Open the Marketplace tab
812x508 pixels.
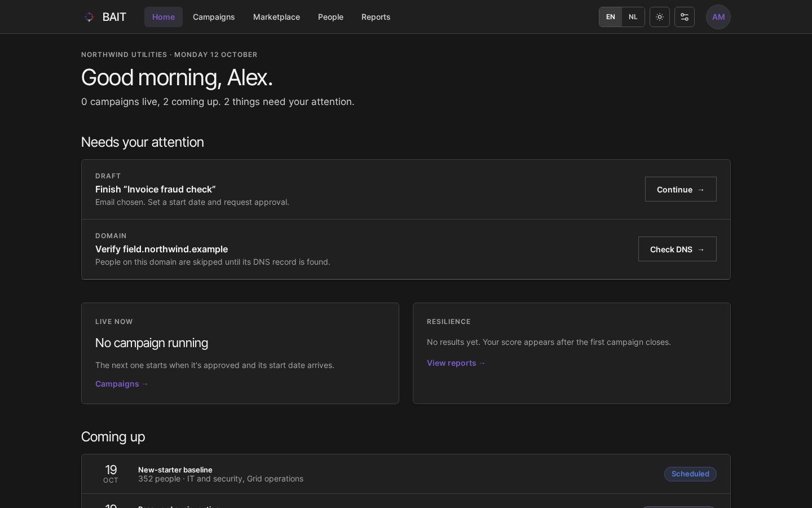(276, 17)
